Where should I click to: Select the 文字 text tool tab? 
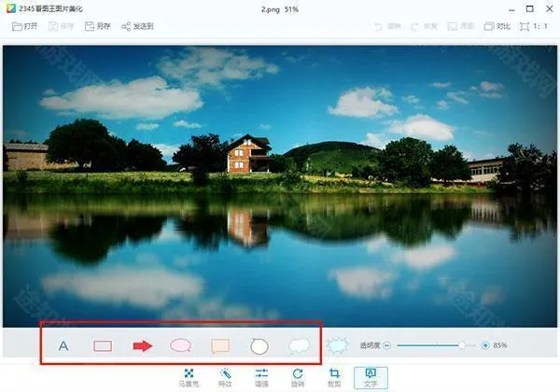(371, 378)
